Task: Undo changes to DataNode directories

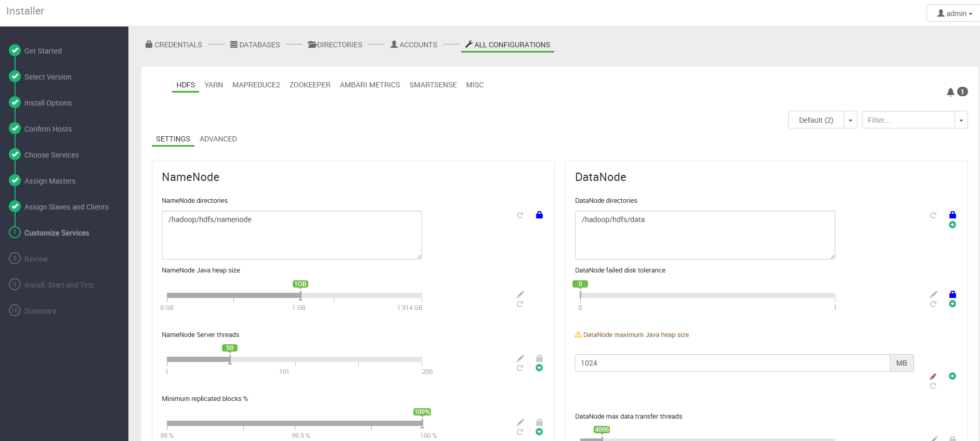Action: tap(933, 215)
